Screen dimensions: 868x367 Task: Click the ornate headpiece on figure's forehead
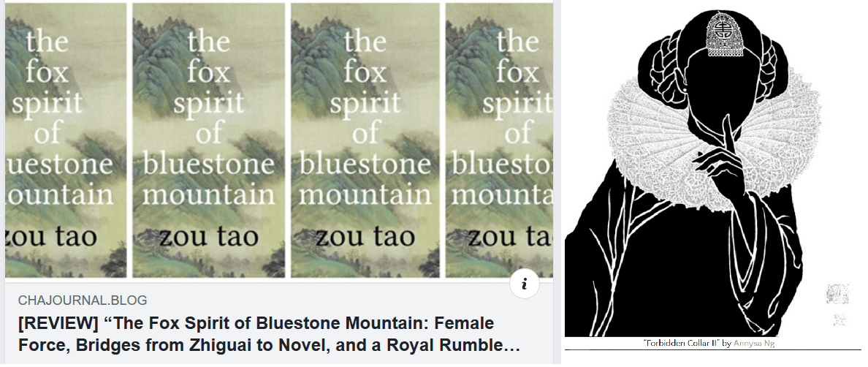pos(720,34)
